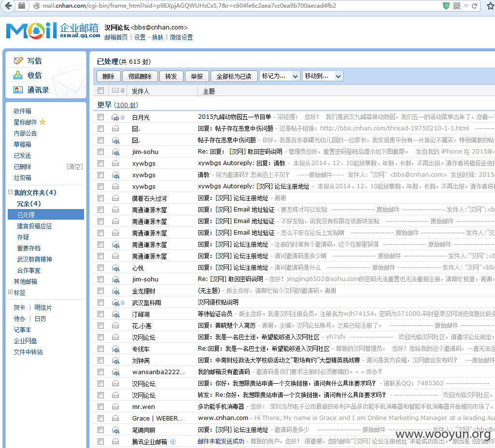Open the 邮件未能发送成功 message

(x=221, y=441)
